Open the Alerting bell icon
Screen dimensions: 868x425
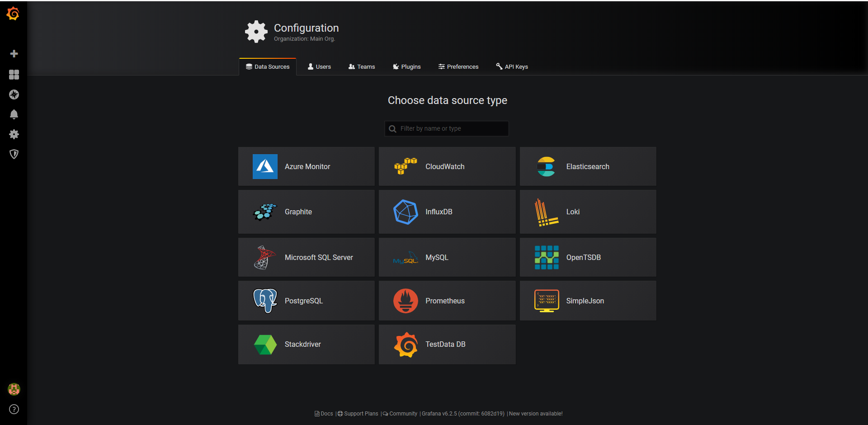pyautogui.click(x=14, y=114)
